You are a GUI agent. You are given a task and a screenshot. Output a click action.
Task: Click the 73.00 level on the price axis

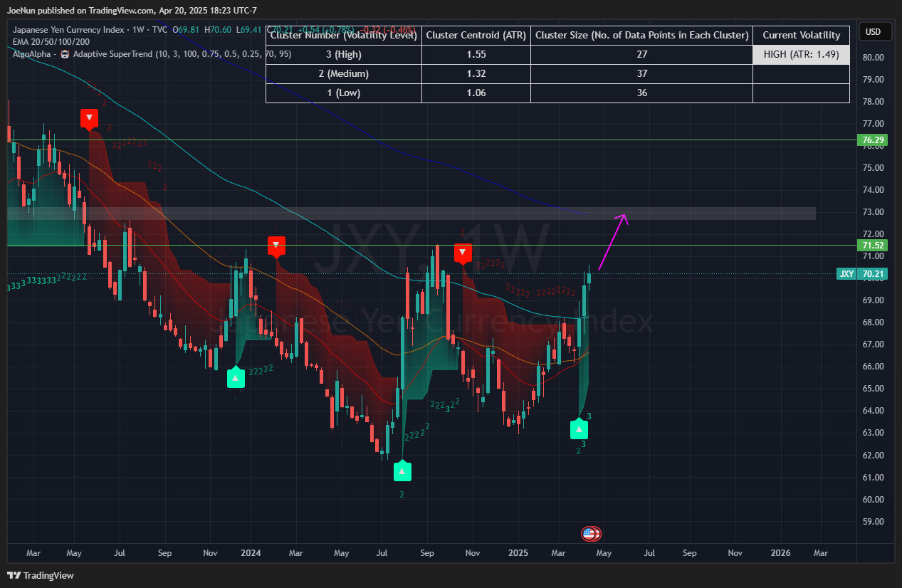coord(873,212)
